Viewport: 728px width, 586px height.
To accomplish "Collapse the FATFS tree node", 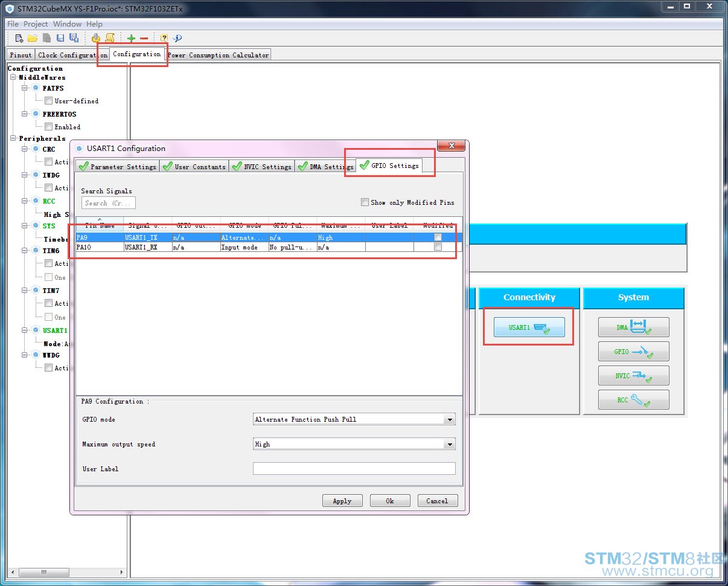I will point(25,88).
